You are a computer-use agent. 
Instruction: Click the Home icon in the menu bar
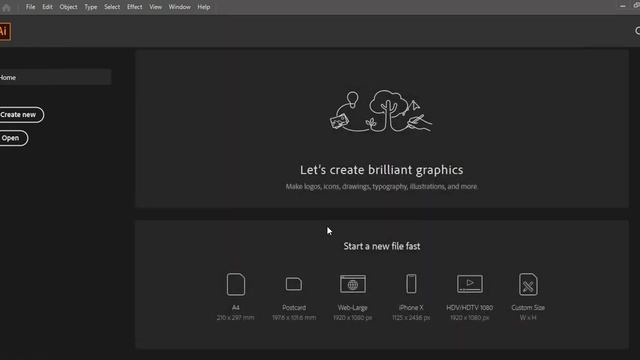click(x=6, y=7)
